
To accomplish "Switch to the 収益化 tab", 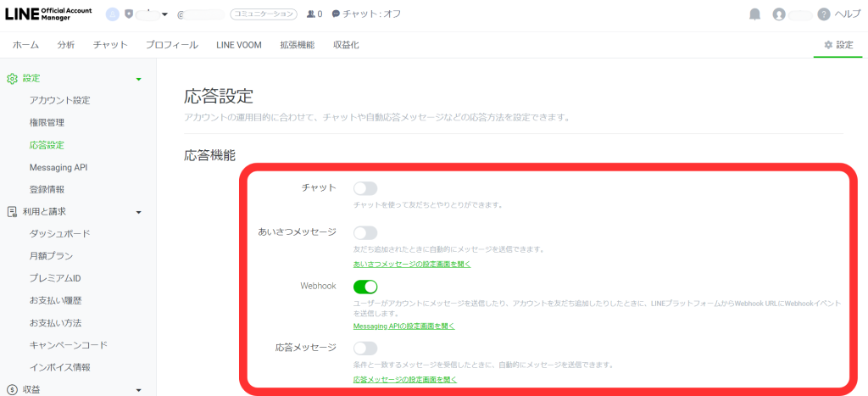I will point(346,46).
